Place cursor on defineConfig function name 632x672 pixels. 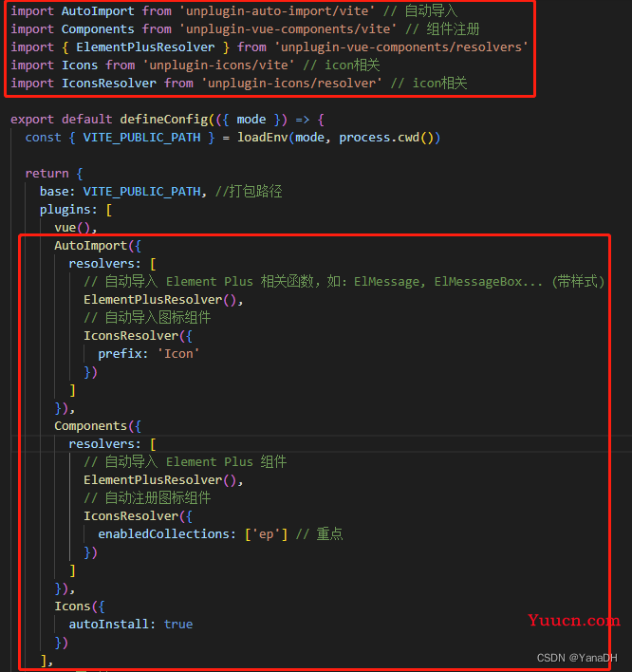click(x=163, y=120)
